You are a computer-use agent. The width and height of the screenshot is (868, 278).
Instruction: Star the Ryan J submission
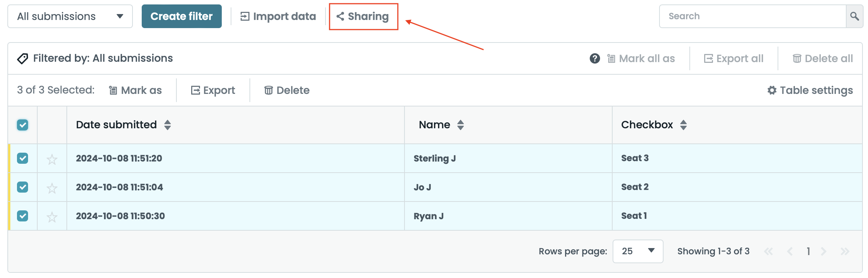52,217
